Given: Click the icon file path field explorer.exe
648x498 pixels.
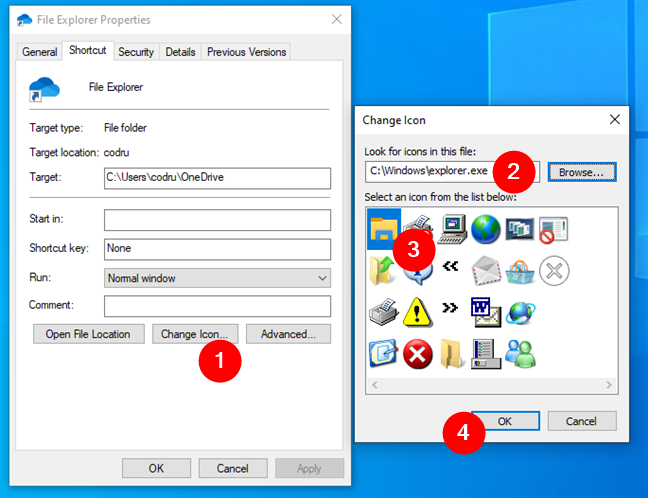Looking at the screenshot, I should 452,172.
